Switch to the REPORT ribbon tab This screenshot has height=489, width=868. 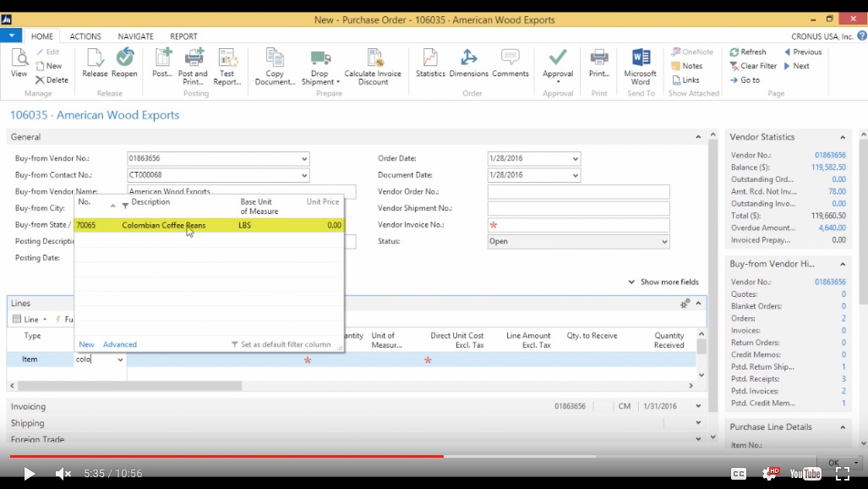(x=183, y=36)
